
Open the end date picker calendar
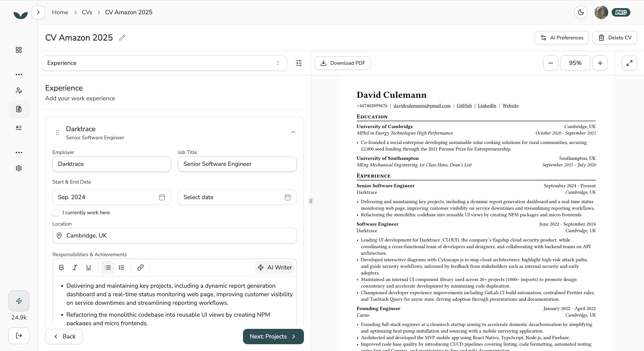coord(288,197)
